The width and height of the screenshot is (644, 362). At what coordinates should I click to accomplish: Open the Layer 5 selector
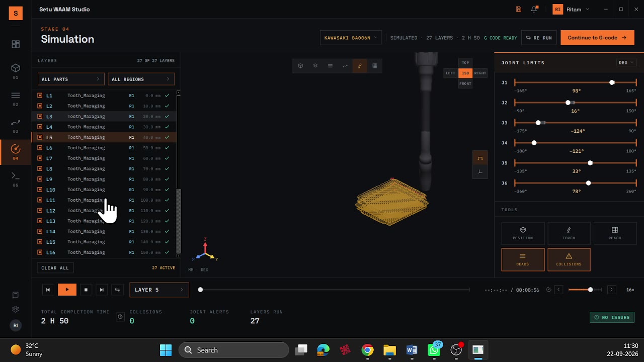159,290
